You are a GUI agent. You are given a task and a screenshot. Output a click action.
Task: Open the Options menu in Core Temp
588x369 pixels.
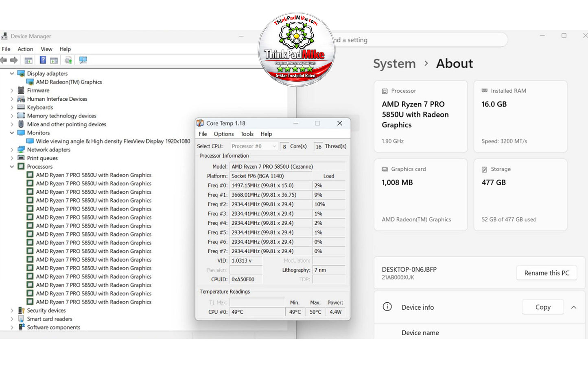click(x=224, y=134)
